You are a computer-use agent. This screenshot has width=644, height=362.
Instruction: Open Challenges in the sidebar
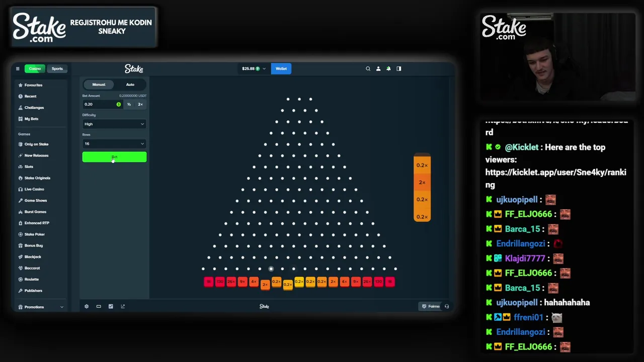click(31, 108)
